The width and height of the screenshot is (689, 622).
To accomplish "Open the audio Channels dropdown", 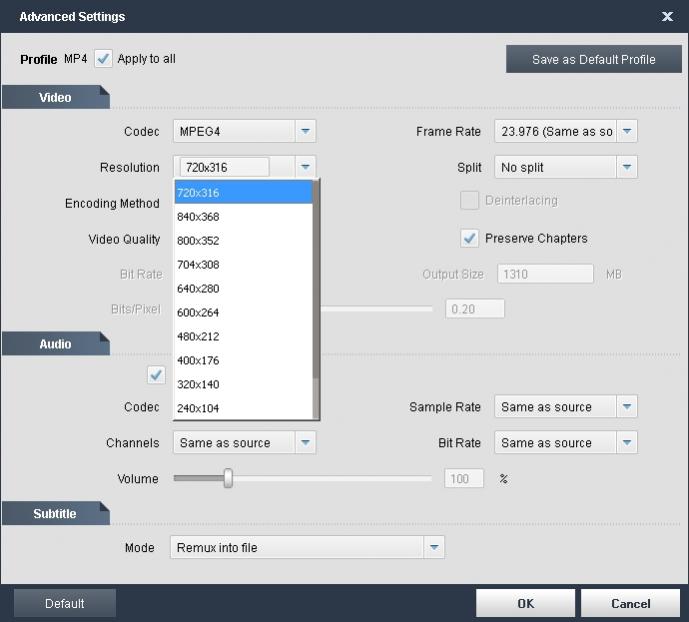I will pos(244,443).
